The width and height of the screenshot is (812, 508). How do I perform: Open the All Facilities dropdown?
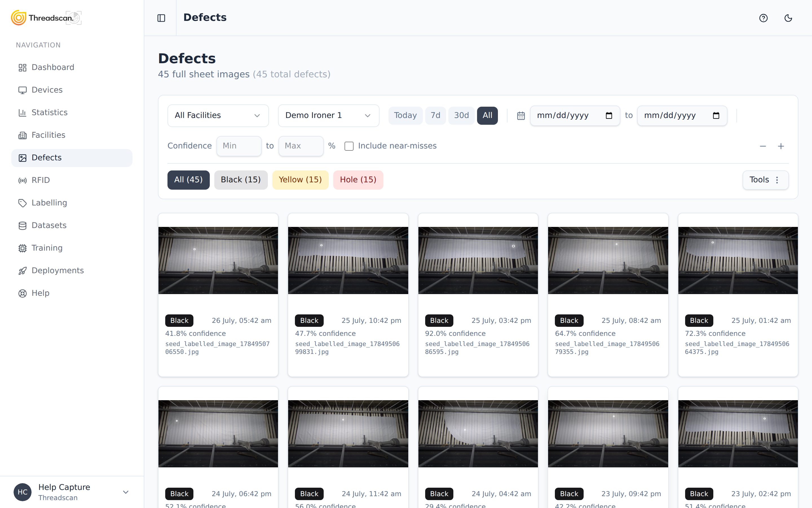pyautogui.click(x=218, y=116)
